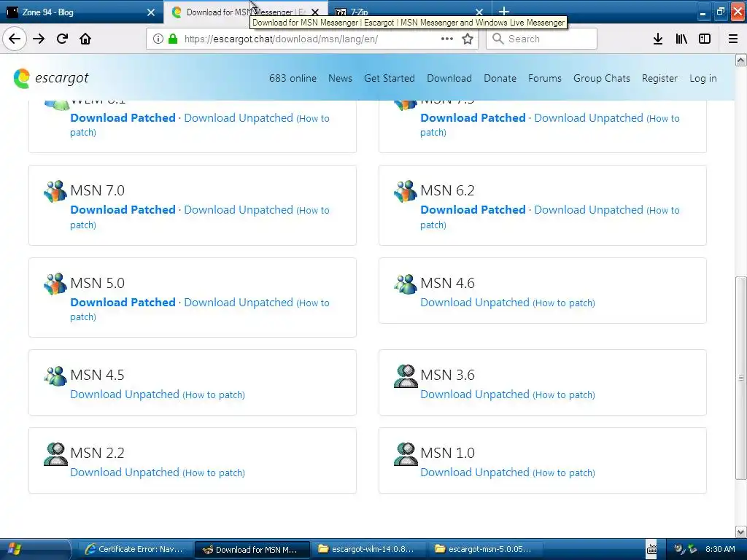747x560 pixels.
Task: Download Unpatched MSN 6.2
Action: pyautogui.click(x=589, y=210)
